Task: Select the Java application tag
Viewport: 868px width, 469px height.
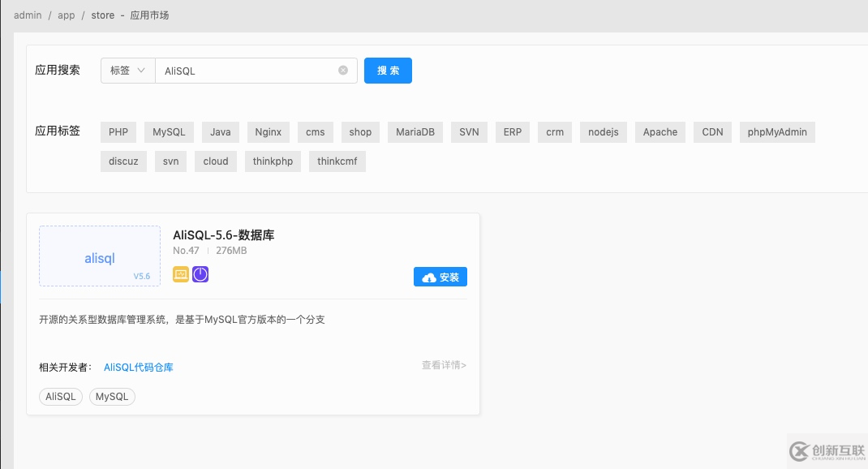Action: tap(221, 132)
